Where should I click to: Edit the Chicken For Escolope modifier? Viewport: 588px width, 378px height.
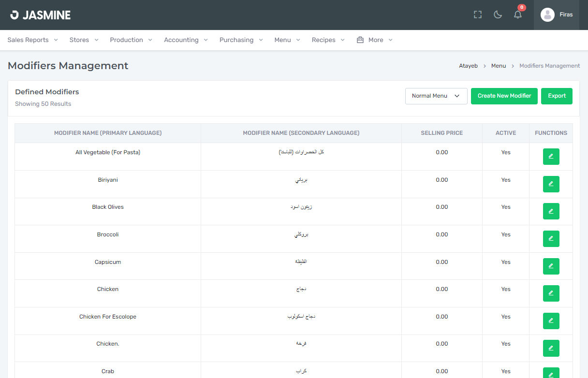pyautogui.click(x=551, y=320)
